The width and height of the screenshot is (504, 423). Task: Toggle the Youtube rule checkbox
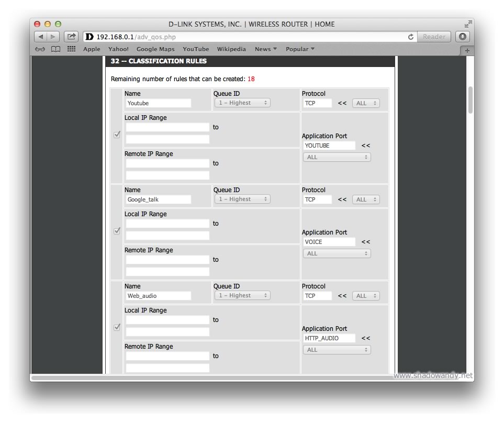(x=117, y=135)
